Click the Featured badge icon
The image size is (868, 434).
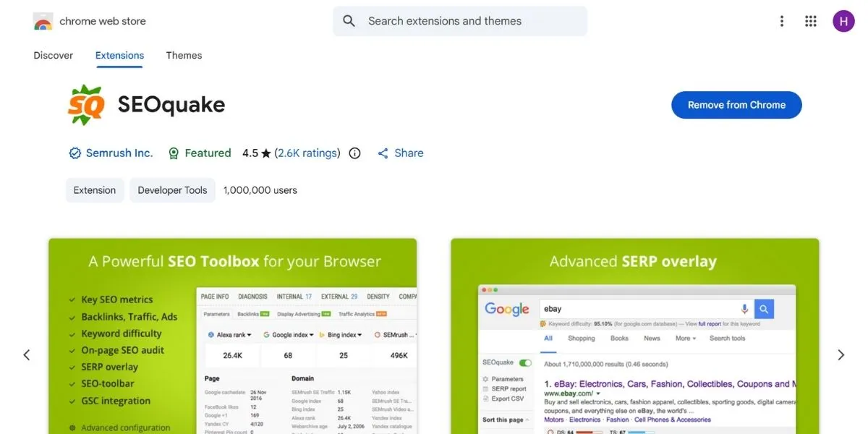pos(174,153)
